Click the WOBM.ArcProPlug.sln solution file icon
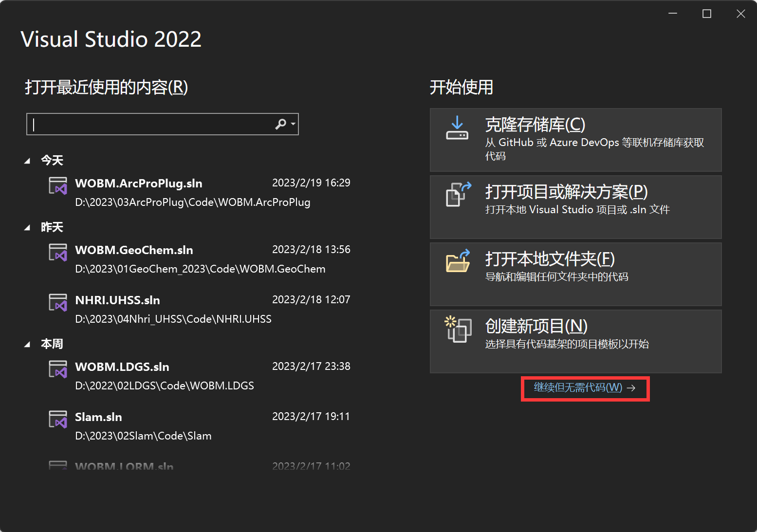757x532 pixels. (58, 185)
